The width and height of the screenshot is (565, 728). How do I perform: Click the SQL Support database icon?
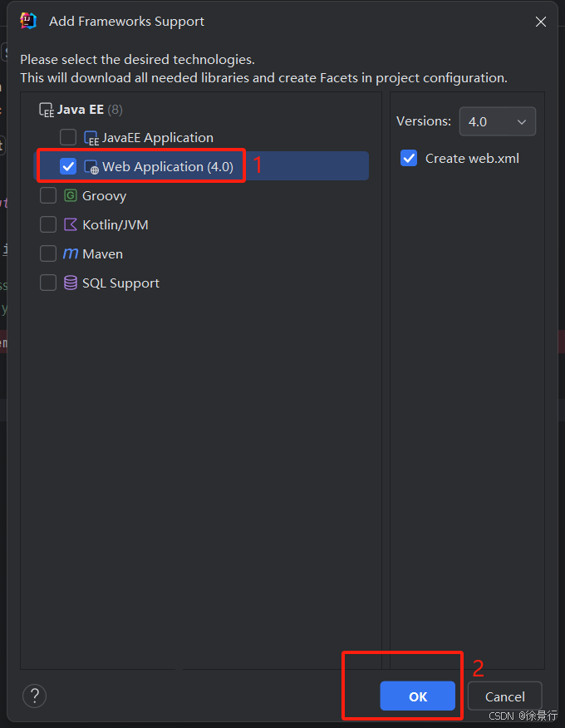[70, 283]
